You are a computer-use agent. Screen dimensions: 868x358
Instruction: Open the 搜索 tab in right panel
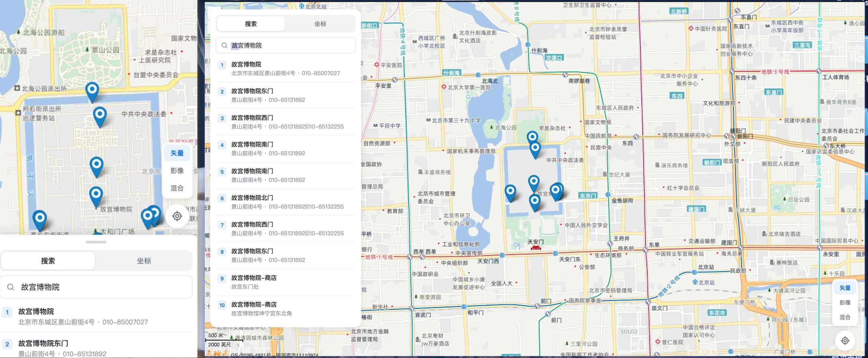(x=251, y=24)
